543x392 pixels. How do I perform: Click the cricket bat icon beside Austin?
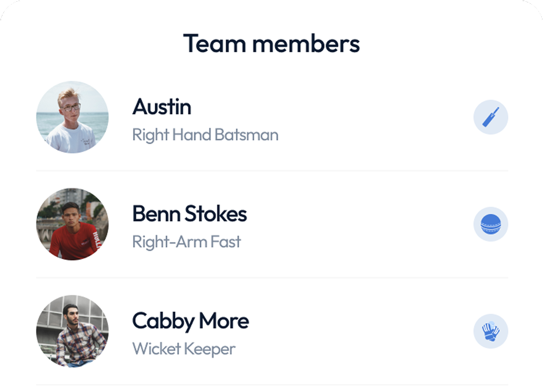tap(491, 117)
